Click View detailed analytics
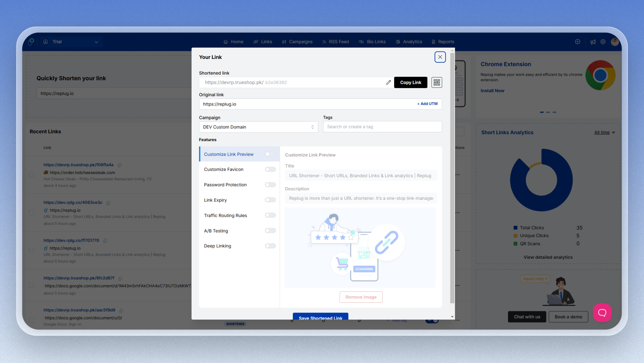The height and width of the screenshot is (363, 644). pos(548,257)
